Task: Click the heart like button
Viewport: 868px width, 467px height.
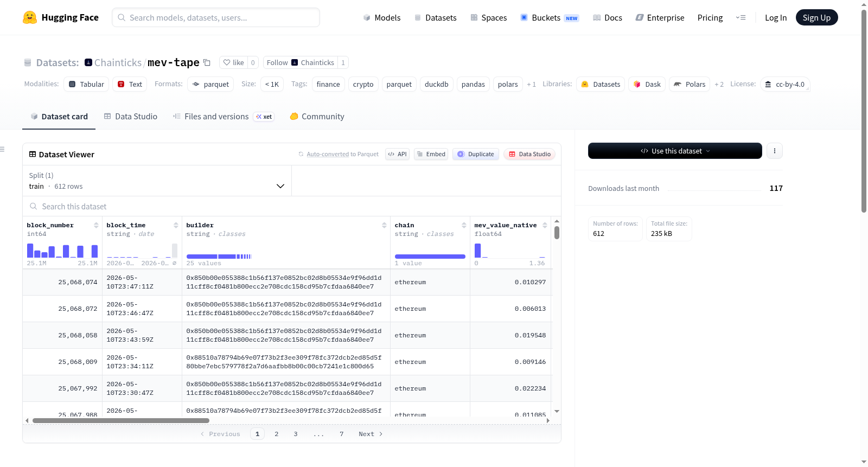Action: coord(233,62)
